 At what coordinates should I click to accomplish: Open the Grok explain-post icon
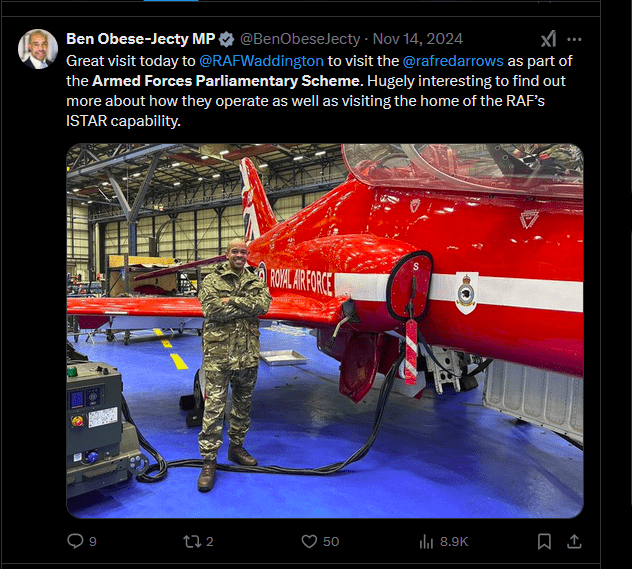(x=549, y=39)
